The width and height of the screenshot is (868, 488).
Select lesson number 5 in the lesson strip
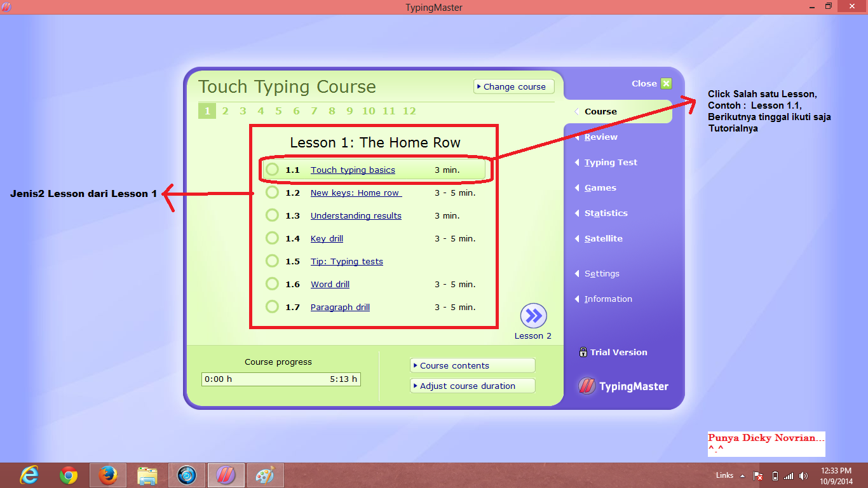point(278,111)
